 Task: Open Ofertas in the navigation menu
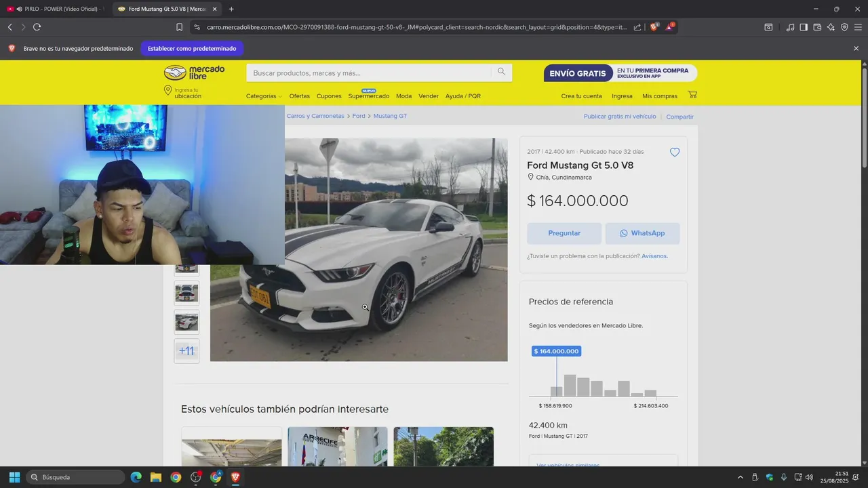tap(299, 96)
